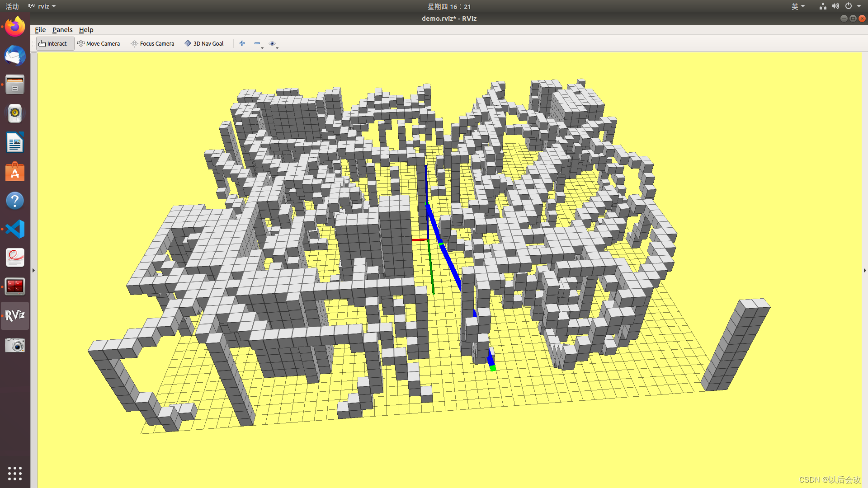868x488 pixels.
Task: Choose the Focus Camera tool
Action: tap(152, 44)
